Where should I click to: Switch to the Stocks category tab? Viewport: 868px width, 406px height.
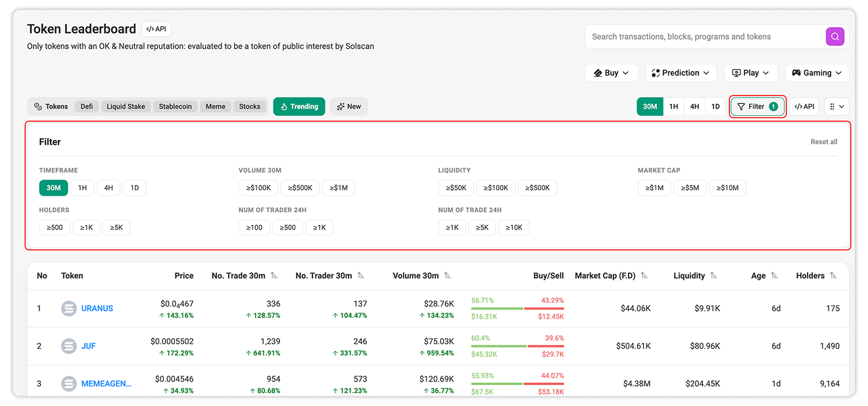(x=250, y=107)
